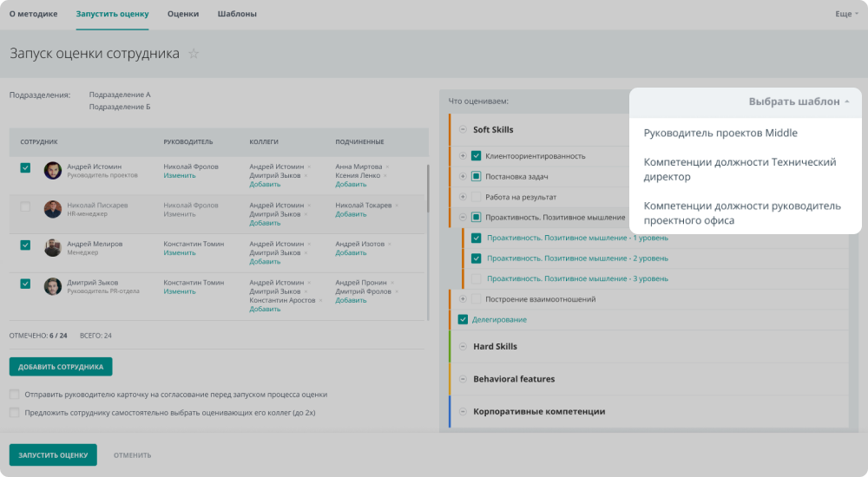Viewport: 868px width, 477px height.
Task: Expand Корпоративные компетенции section
Action: tap(463, 411)
